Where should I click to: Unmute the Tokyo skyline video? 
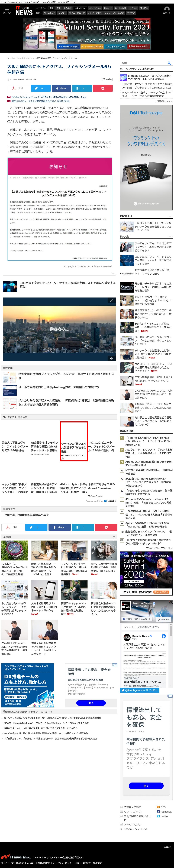tap(112, 358)
